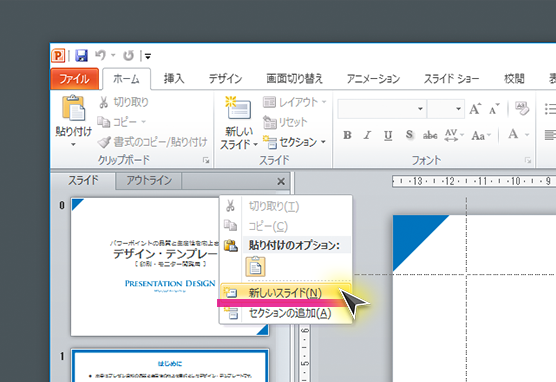556x382 pixels.
Task: Click the paste option clipboard button
Action: point(255,266)
